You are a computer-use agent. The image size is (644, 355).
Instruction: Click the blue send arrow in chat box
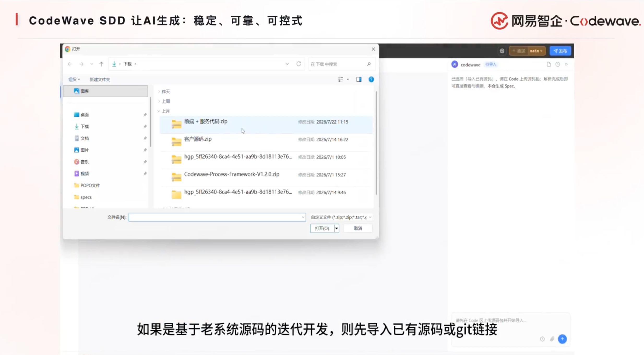click(x=562, y=339)
